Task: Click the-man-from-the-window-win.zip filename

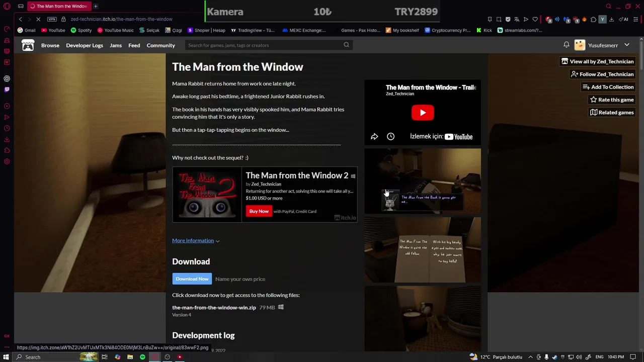Action: [x=214, y=307]
